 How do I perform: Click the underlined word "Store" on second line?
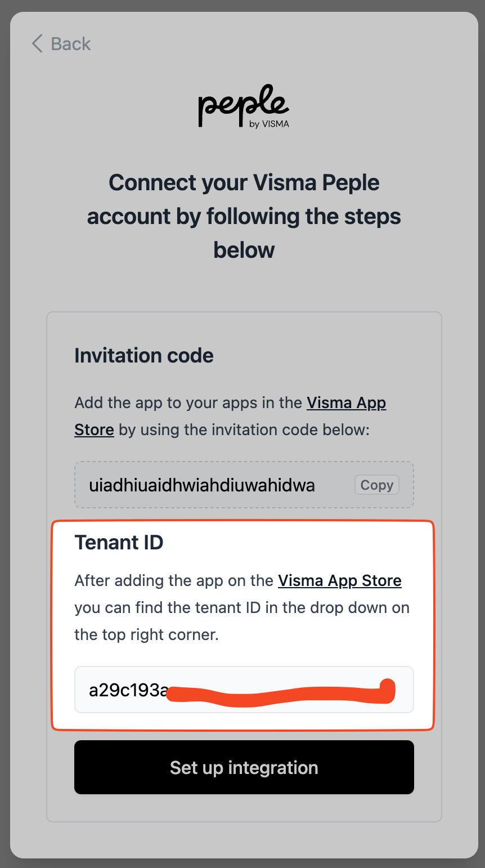point(94,430)
